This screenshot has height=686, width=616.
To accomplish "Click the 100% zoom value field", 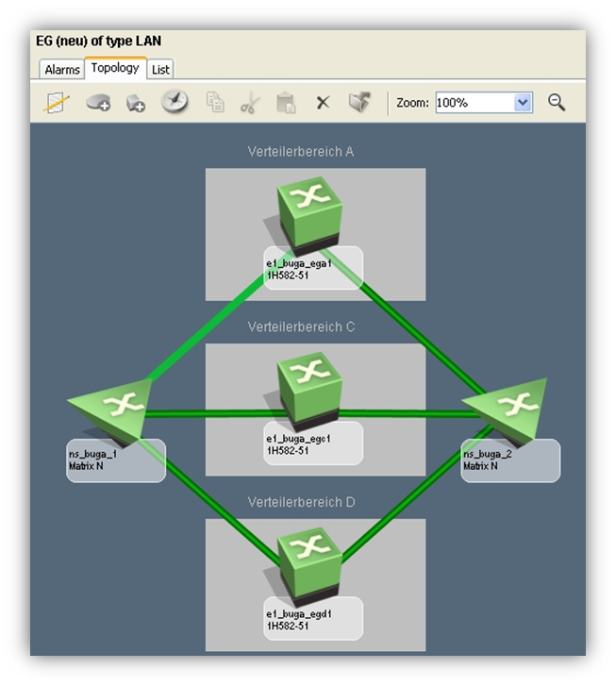I will point(474,103).
